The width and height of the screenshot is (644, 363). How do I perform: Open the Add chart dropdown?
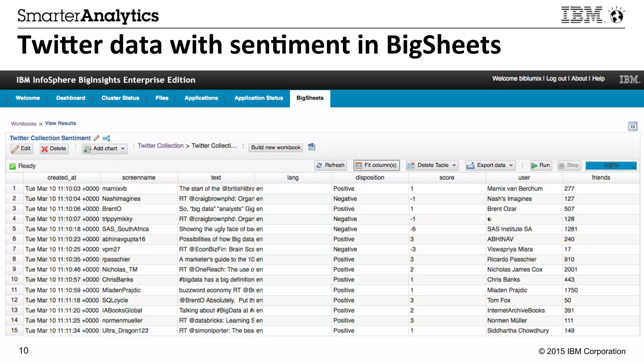point(105,149)
